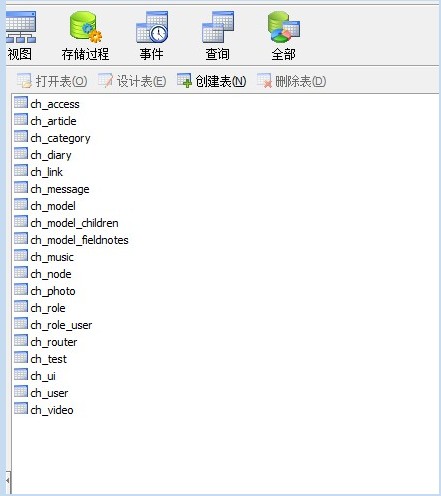Image resolution: width=441 pixels, height=496 pixels.
Task: Select the ch_role_user table
Action: 53,325
